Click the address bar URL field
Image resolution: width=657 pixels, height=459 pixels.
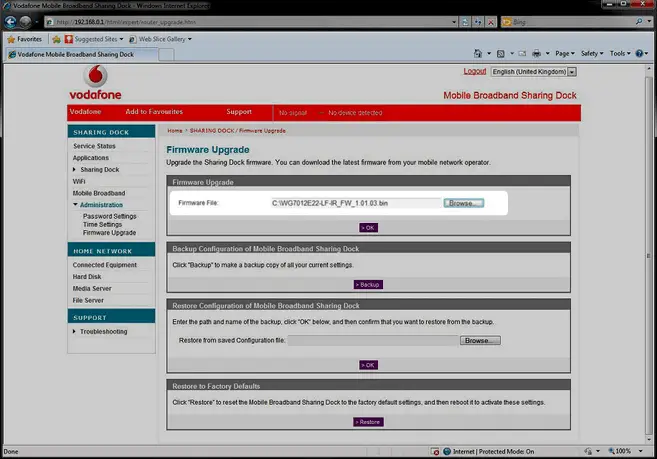click(x=251, y=22)
